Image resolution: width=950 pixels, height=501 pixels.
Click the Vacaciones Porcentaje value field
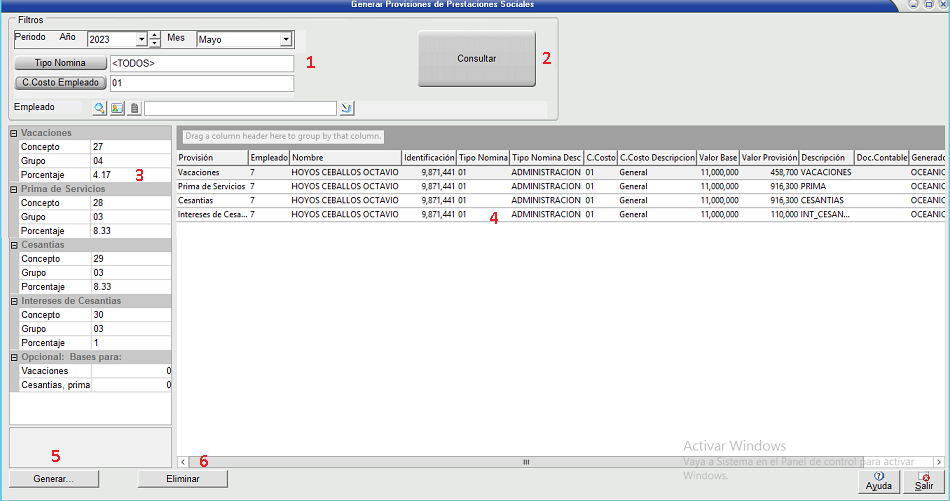tap(130, 174)
